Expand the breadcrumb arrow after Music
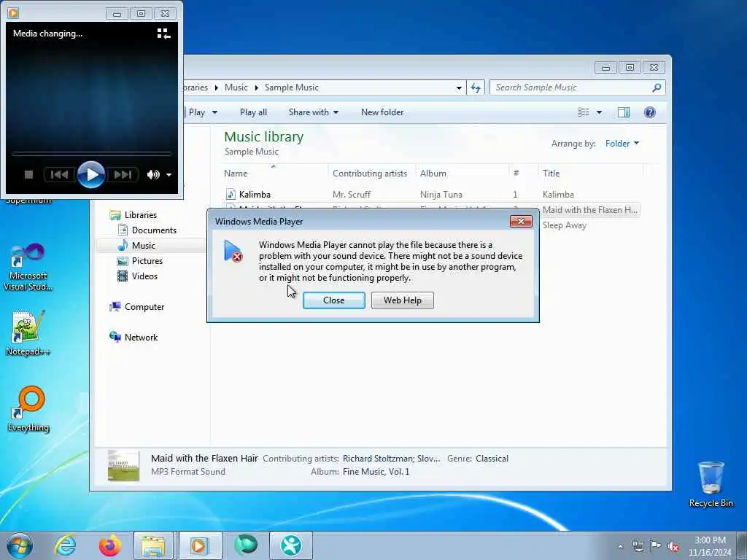This screenshot has width=747, height=560. pos(256,87)
